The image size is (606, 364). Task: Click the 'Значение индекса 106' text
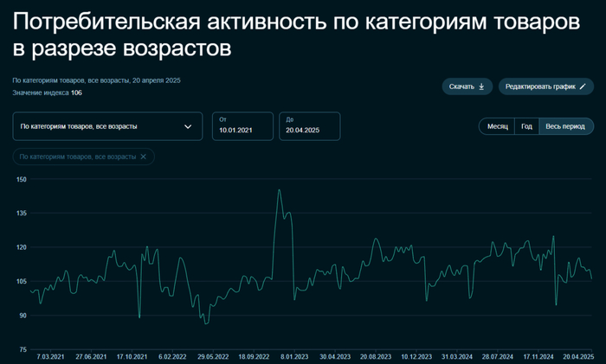(x=48, y=93)
